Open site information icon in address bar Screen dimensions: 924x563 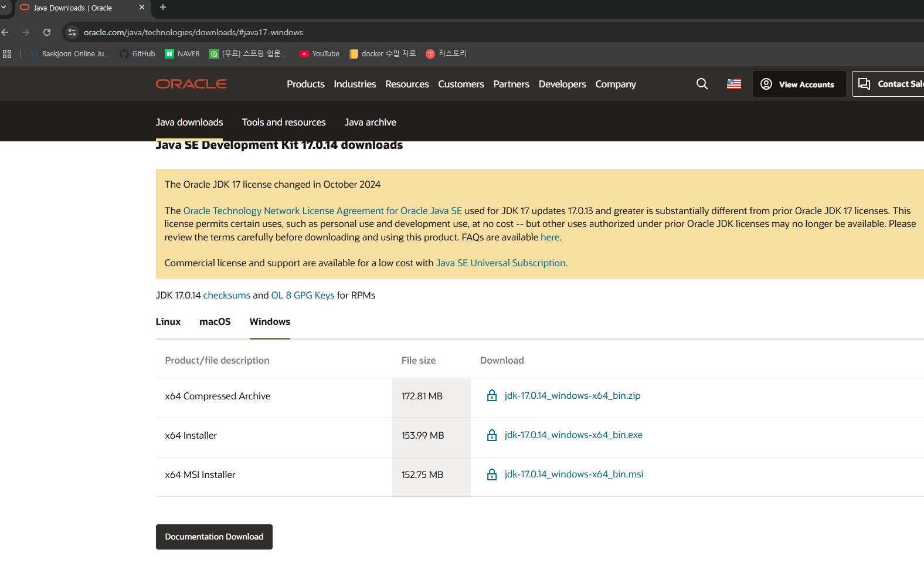72,32
